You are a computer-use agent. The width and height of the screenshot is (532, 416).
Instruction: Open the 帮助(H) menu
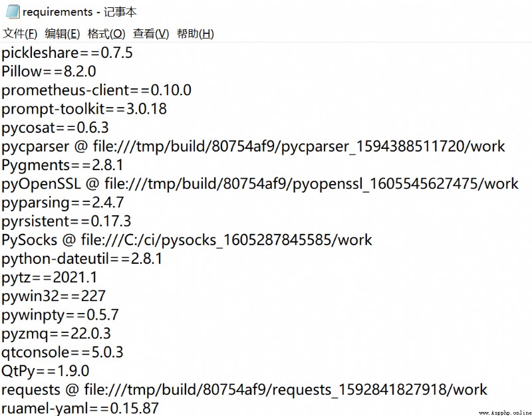[195, 34]
